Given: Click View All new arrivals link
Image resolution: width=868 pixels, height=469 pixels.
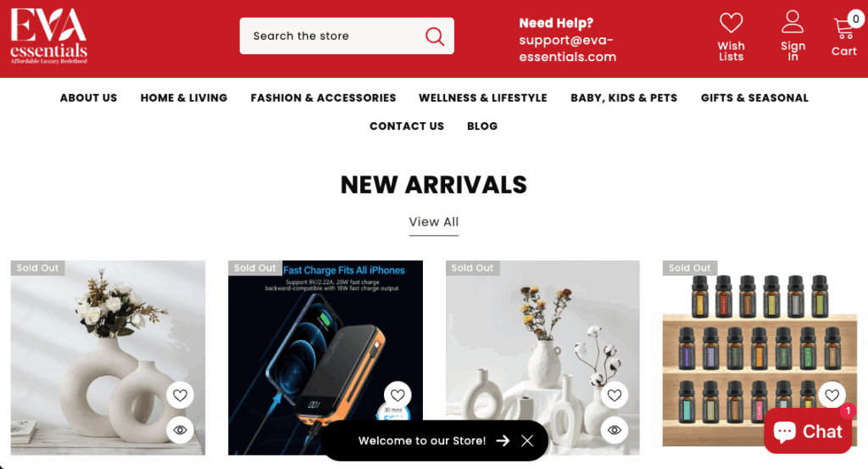Looking at the screenshot, I should coord(433,222).
